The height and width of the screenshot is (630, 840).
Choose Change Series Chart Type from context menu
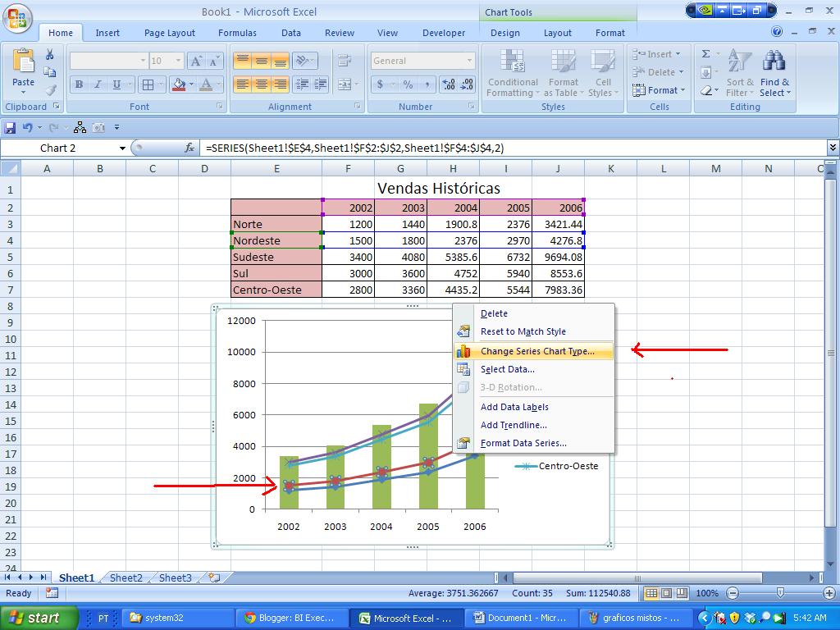533,351
